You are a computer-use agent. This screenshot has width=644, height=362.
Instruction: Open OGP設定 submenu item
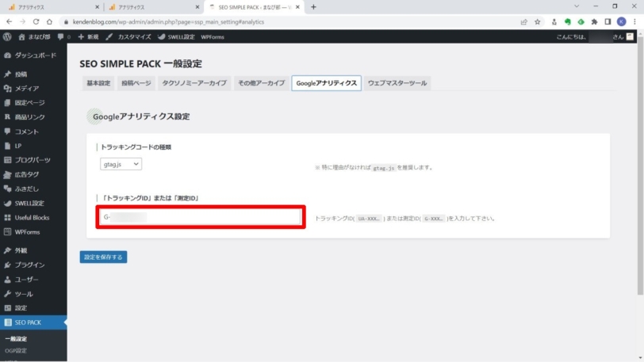click(x=16, y=351)
